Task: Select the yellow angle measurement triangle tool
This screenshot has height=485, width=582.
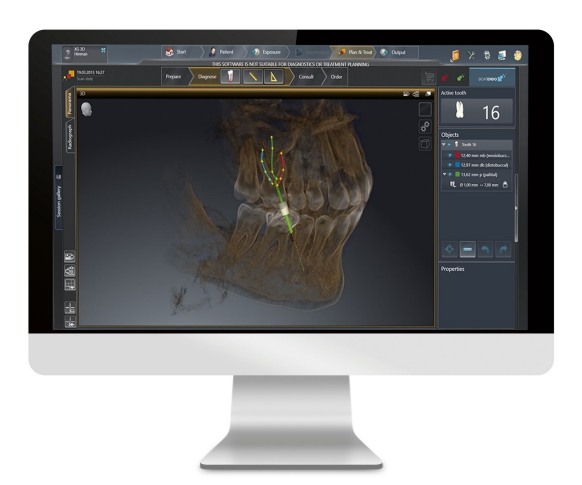Action: coord(274,77)
